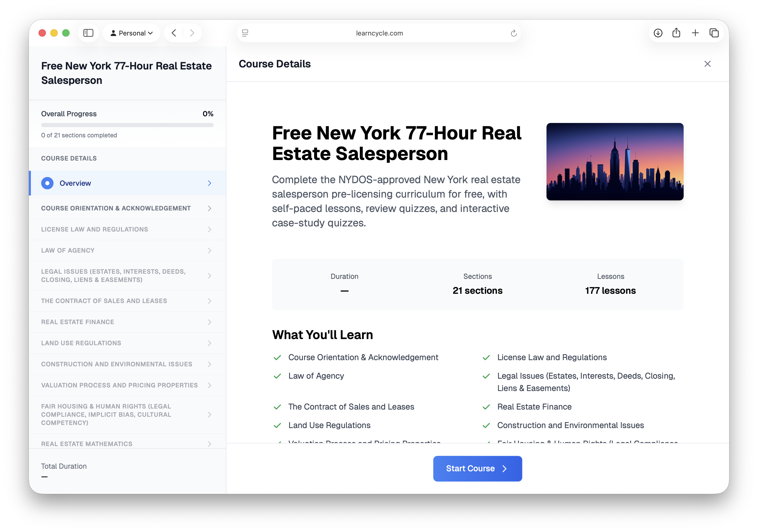Click the checkmark beside Course Orientation item

pyautogui.click(x=277, y=357)
